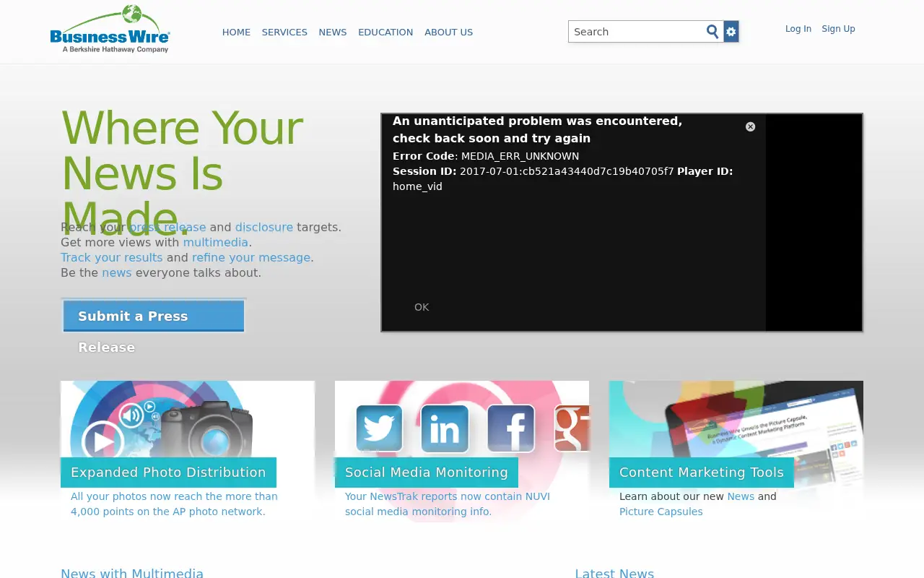Click in the Search input field

(x=636, y=32)
